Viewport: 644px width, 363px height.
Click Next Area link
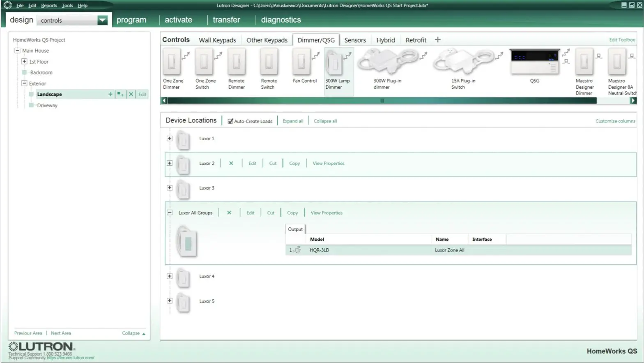(x=61, y=333)
